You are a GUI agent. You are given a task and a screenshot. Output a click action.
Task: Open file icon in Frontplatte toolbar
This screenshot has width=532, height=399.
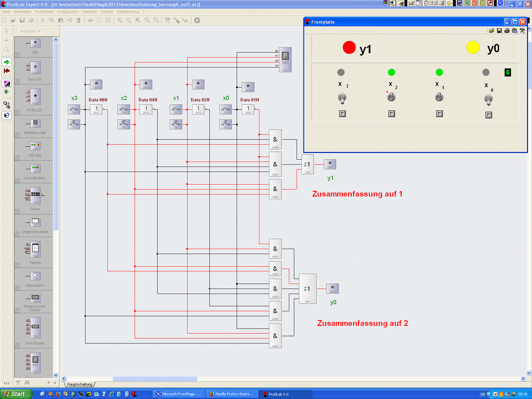tap(491, 31)
